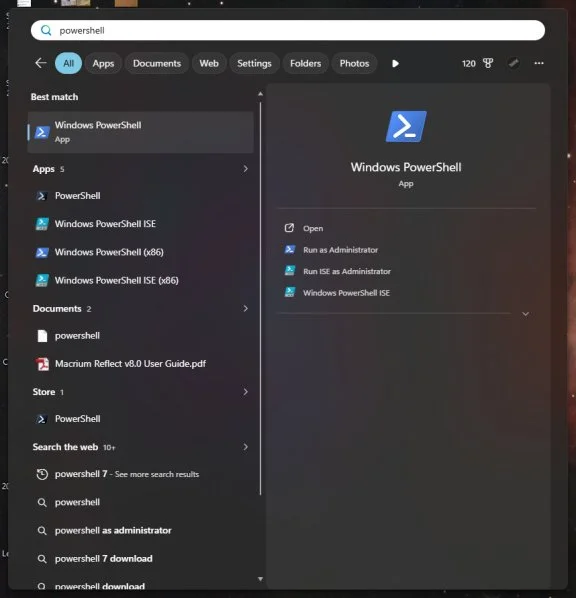Screen dimensions: 576x598
Task: Select the All filter tab
Action: pos(69,63)
